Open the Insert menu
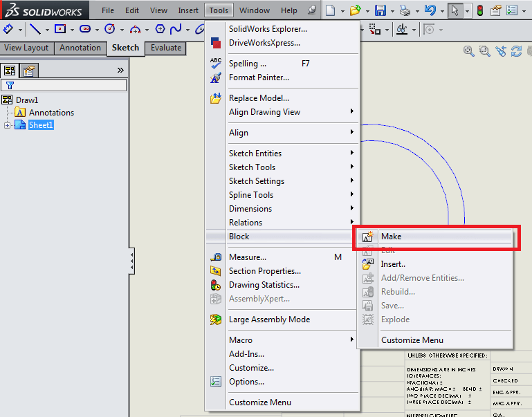Screen dimensions: 532x417 coord(188,10)
